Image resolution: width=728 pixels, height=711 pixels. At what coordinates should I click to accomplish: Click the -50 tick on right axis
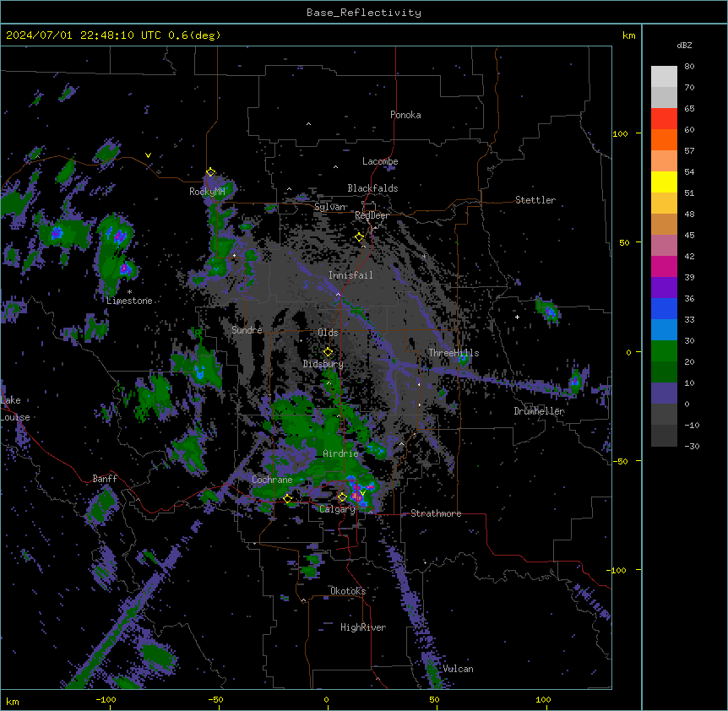pos(620,461)
